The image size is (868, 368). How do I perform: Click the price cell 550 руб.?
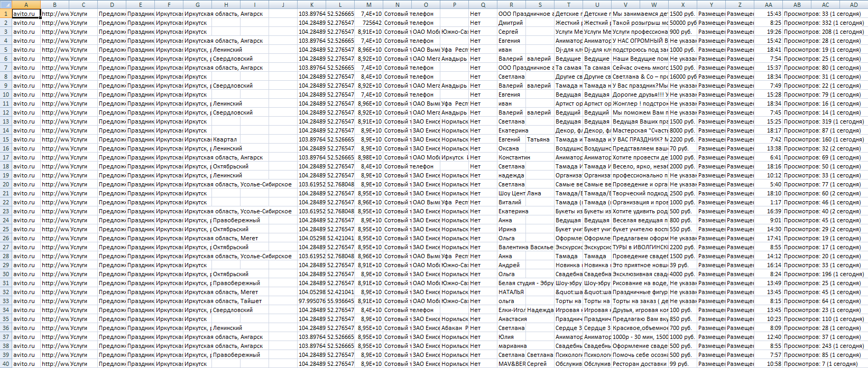pyautogui.click(x=682, y=229)
